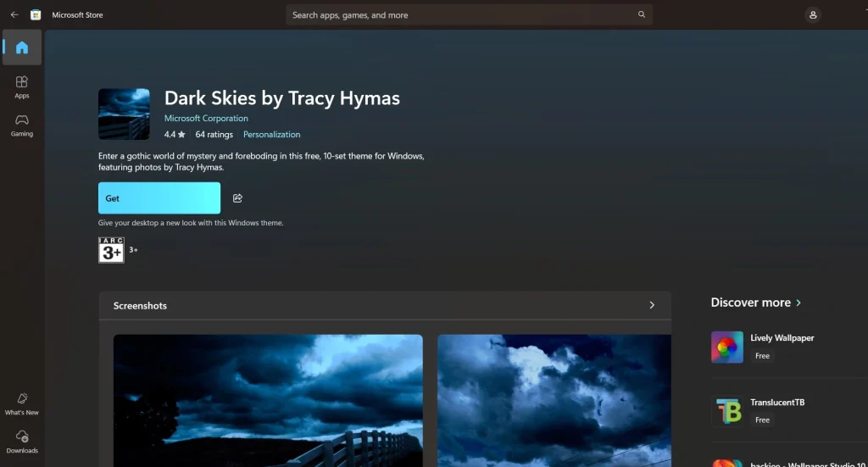
Task: Open Microsoft Corporation publisher link
Action: coord(206,119)
